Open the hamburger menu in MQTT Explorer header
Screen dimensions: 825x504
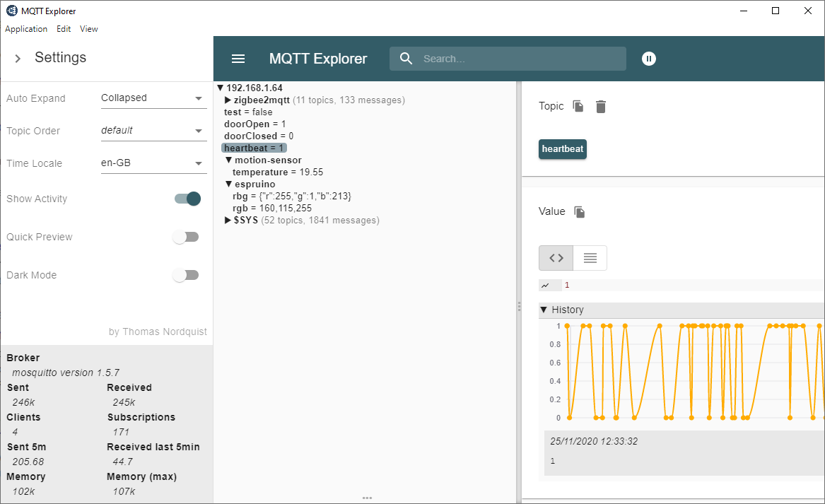tap(238, 59)
